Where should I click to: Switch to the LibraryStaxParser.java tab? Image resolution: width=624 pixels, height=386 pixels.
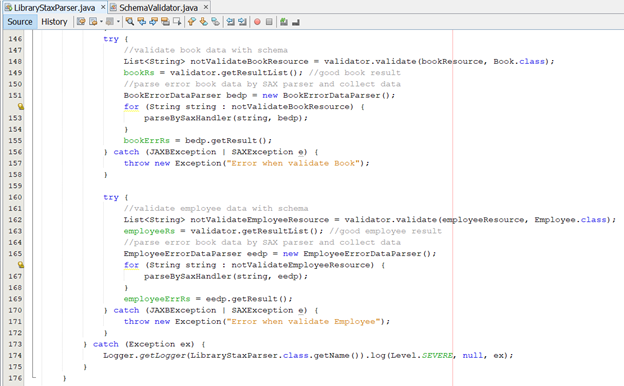pyautogui.click(x=55, y=8)
